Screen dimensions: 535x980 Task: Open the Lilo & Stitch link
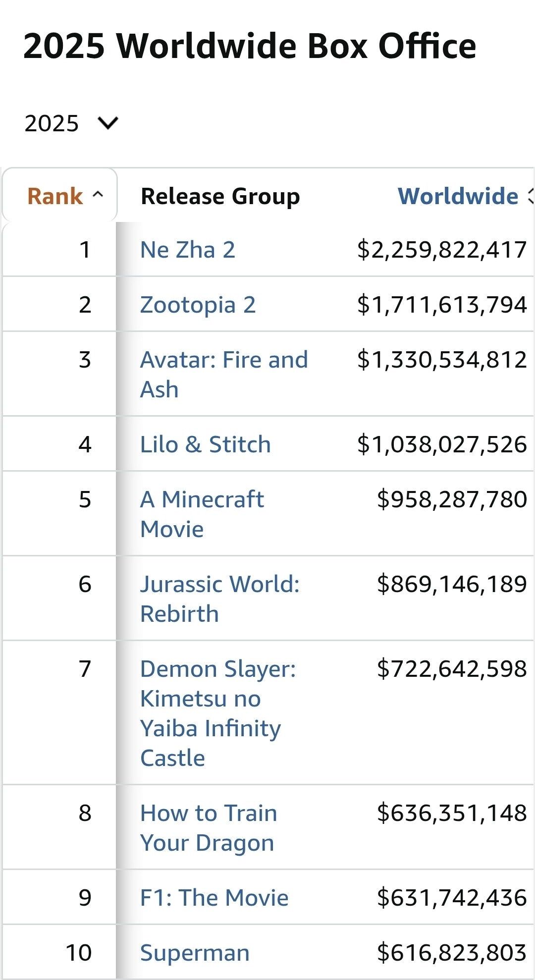click(x=205, y=444)
